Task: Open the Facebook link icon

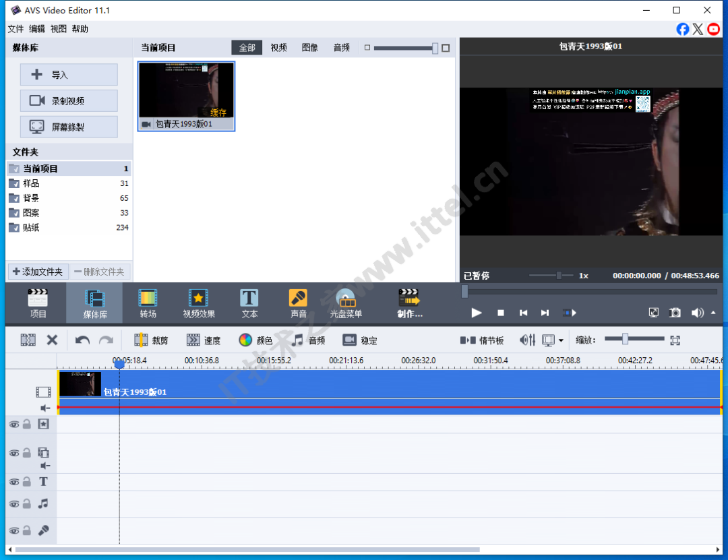Action: 682,29
